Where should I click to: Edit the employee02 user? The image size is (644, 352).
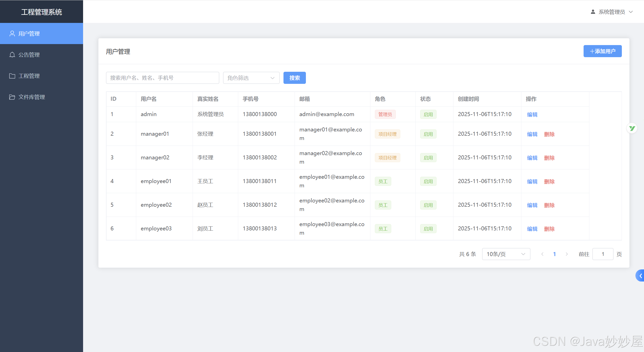click(x=532, y=205)
